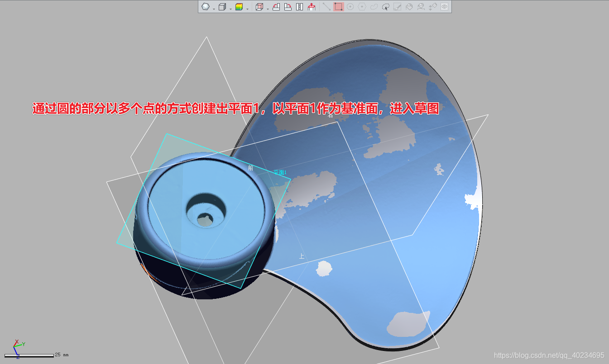Expand the viewpoint cube dropdown arrow
The image size is (609, 364).
(268, 9)
